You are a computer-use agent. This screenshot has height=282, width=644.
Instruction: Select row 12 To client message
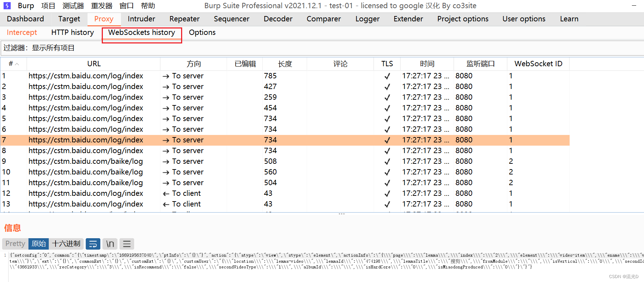coord(285,193)
